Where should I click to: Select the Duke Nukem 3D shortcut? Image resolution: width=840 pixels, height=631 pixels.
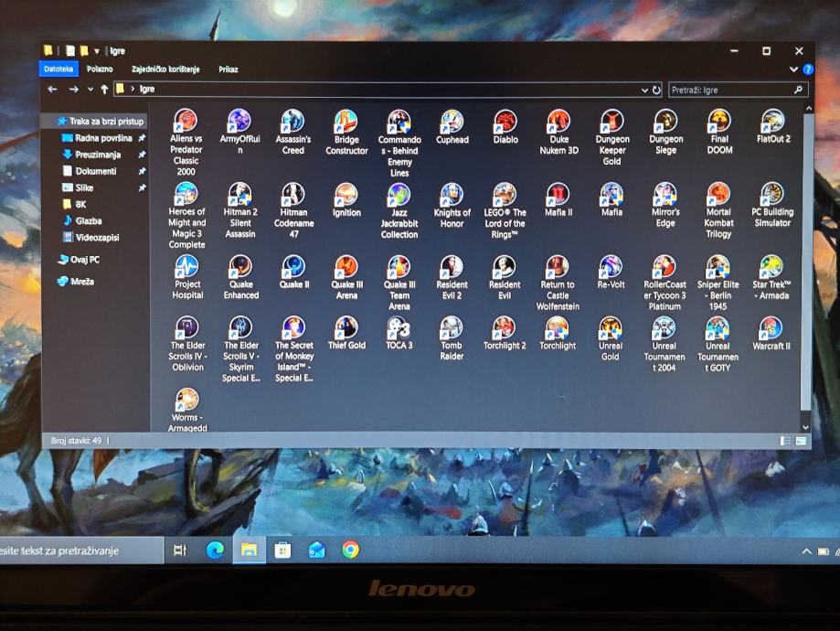(x=558, y=132)
